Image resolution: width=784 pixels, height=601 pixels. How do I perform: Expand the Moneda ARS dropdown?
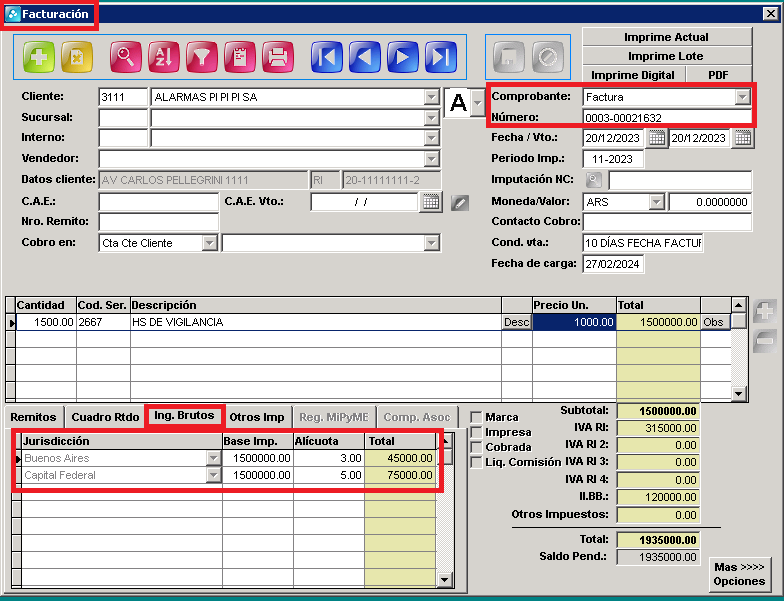(656, 202)
